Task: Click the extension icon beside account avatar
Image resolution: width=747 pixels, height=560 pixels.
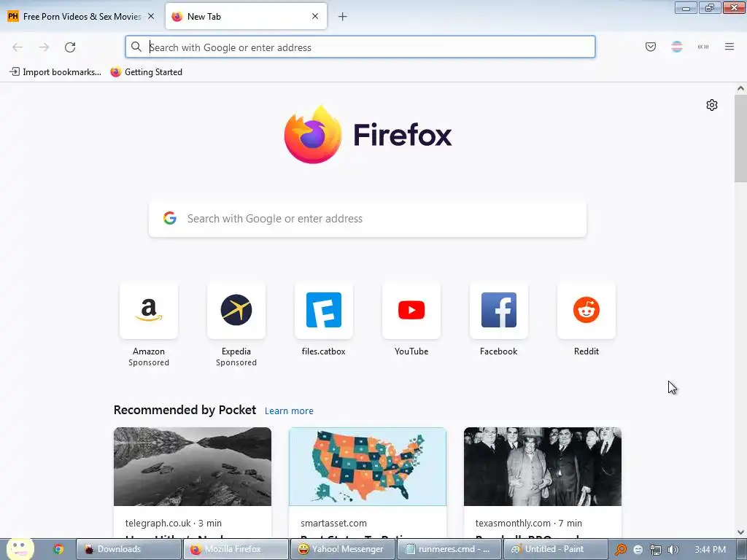Action: 703,47
